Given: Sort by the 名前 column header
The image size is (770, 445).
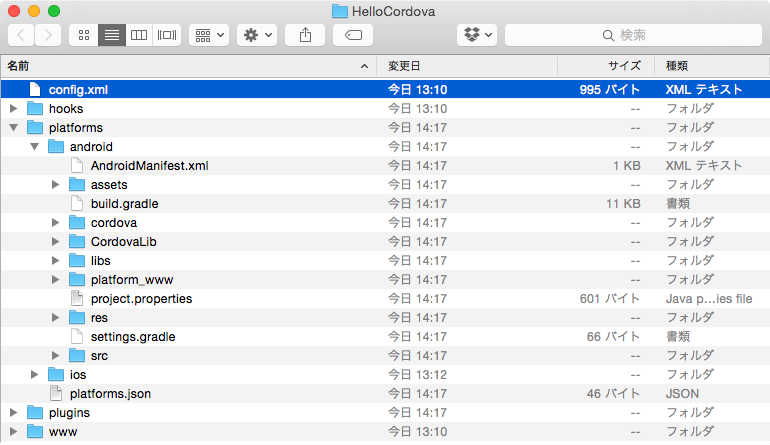Looking at the screenshot, I should [180, 65].
